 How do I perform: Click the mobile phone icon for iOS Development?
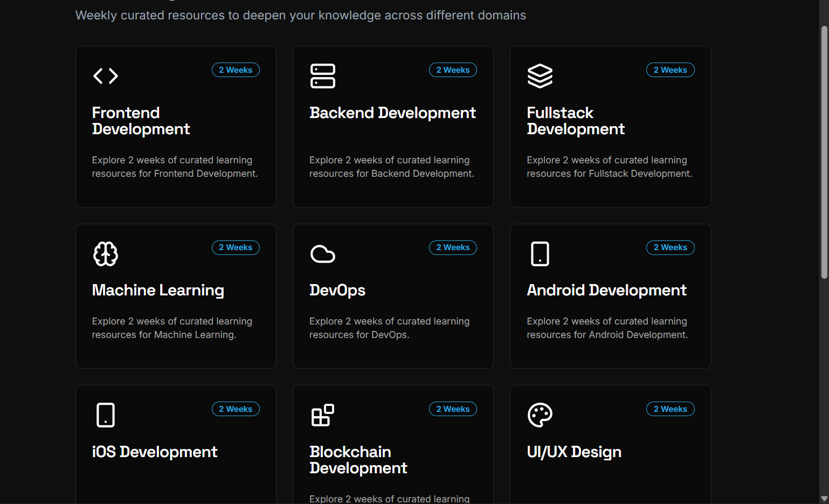point(106,415)
